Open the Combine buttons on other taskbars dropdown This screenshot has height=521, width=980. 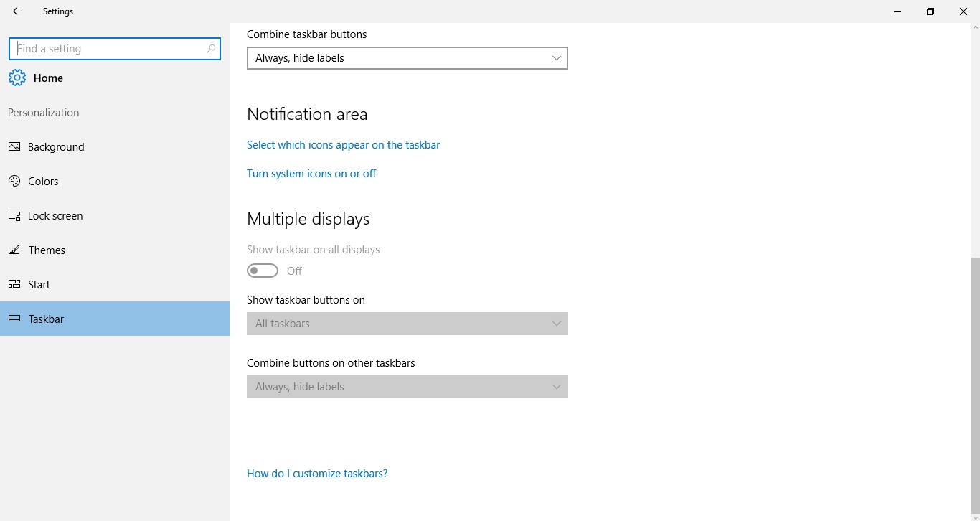click(x=407, y=387)
